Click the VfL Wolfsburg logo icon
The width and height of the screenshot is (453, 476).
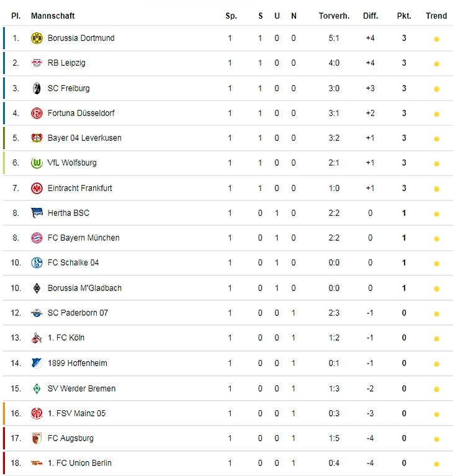click(37, 163)
